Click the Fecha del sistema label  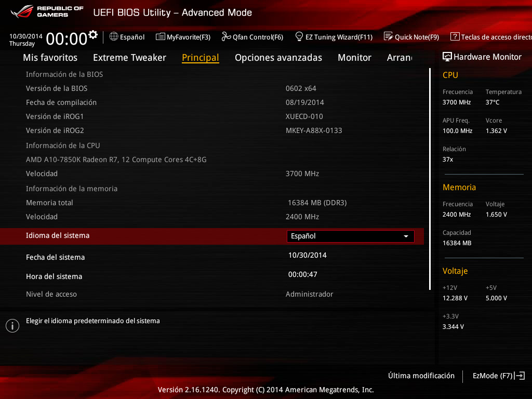55,257
